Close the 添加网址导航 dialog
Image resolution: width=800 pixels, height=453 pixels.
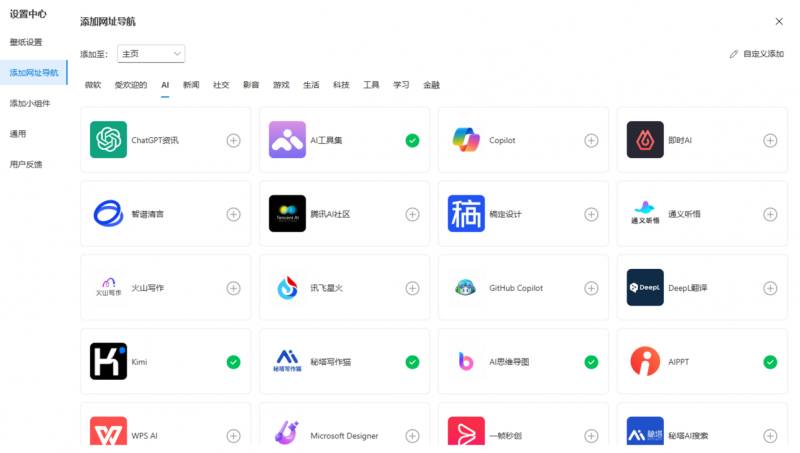779,21
